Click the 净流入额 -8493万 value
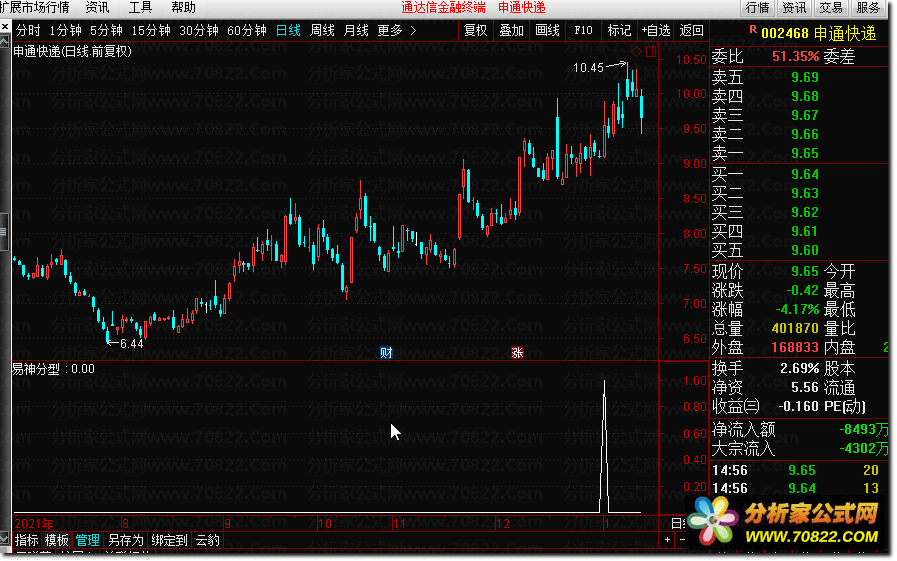This screenshot has width=897, height=561. pos(863,429)
